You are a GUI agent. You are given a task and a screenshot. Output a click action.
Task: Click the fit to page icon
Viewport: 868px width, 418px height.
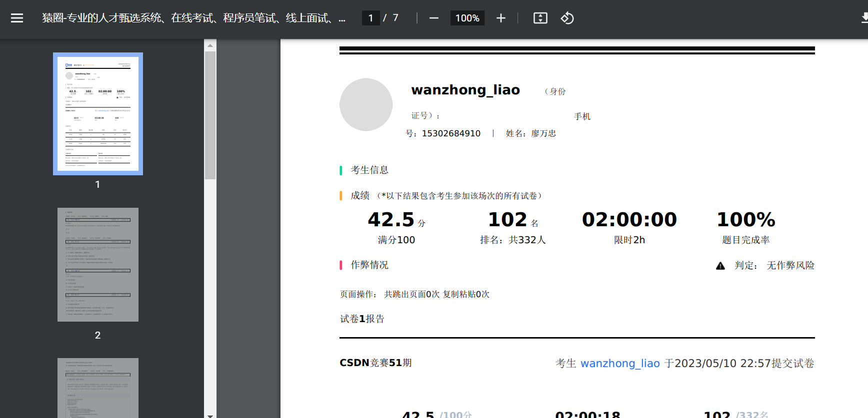click(540, 18)
